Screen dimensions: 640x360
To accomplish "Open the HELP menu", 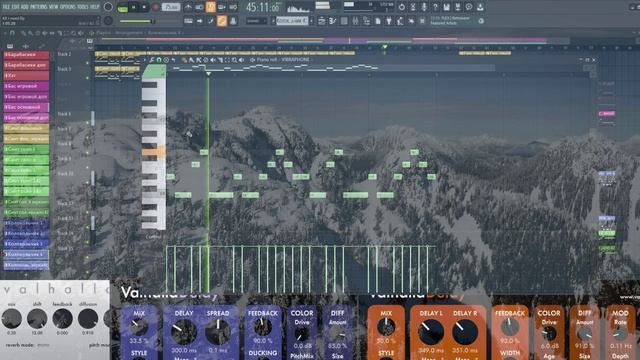I will click(94, 7).
